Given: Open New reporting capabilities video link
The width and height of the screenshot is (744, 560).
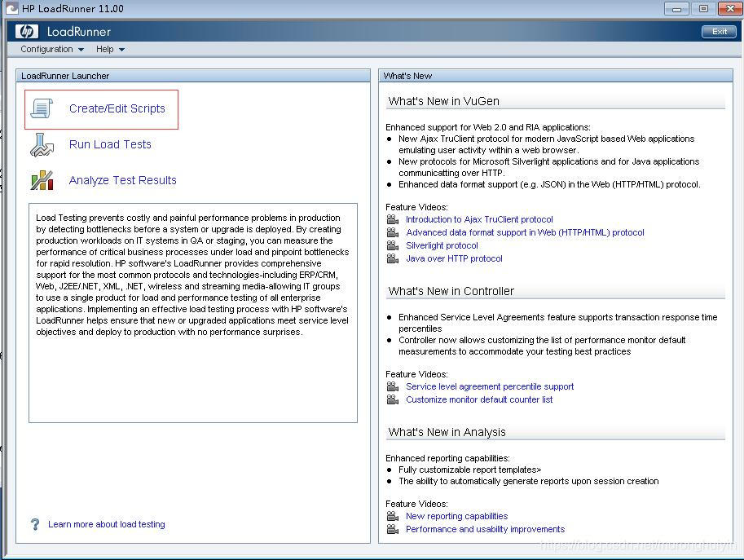Looking at the screenshot, I should click(456, 516).
